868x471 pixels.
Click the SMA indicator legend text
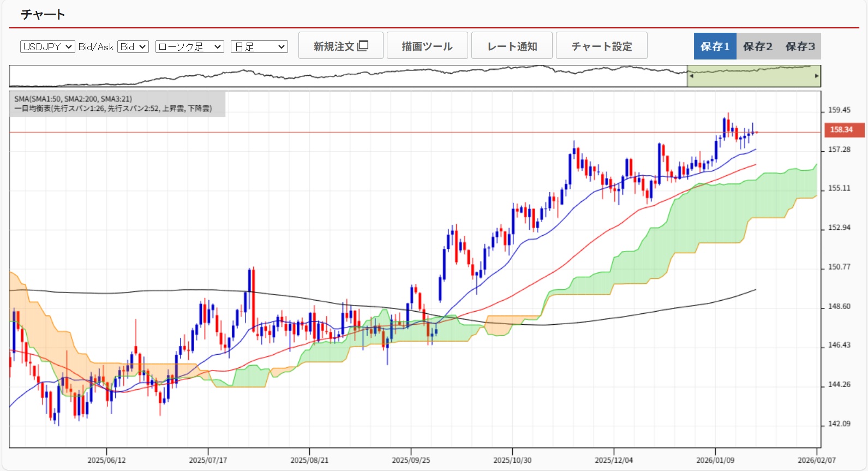tap(73, 99)
